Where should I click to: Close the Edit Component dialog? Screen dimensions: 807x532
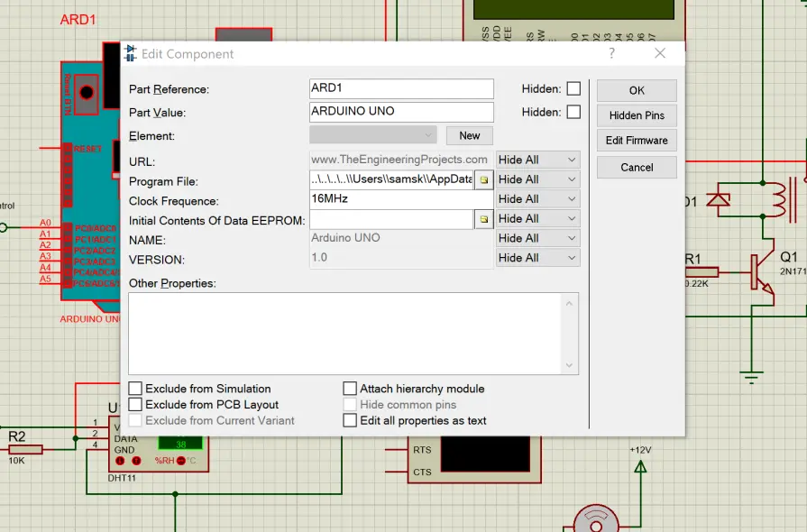660,53
